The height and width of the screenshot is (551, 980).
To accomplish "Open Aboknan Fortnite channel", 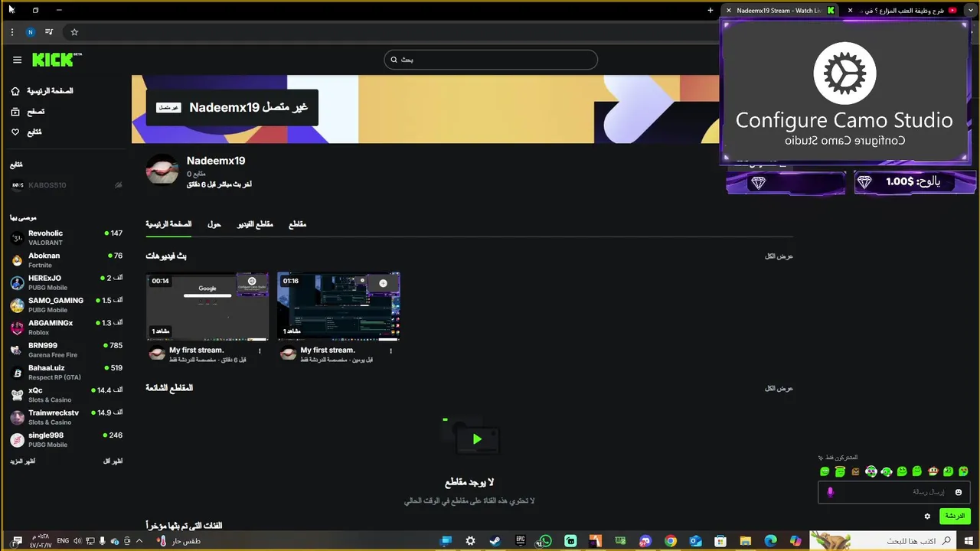I will pos(66,260).
